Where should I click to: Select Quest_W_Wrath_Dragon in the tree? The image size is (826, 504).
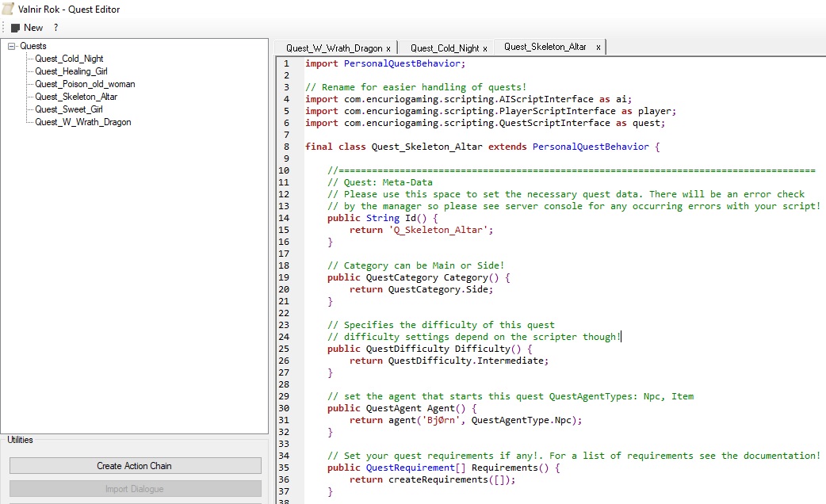82,122
